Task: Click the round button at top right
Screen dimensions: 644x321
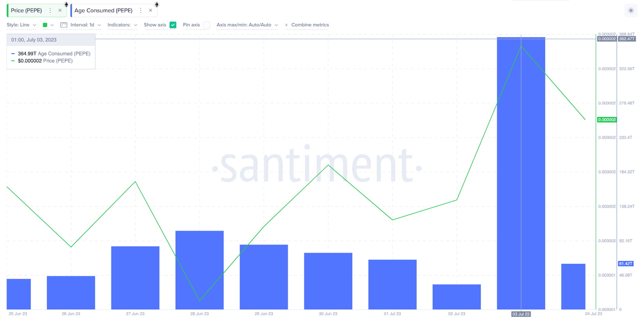Action: [631, 10]
